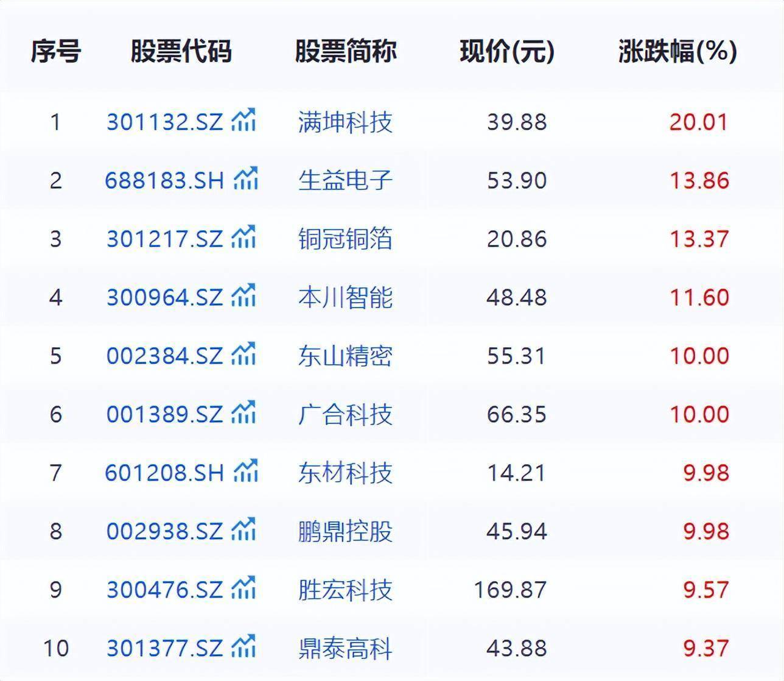Select change value 9.57
Viewport: 784px width, 681px height.
coord(705,590)
